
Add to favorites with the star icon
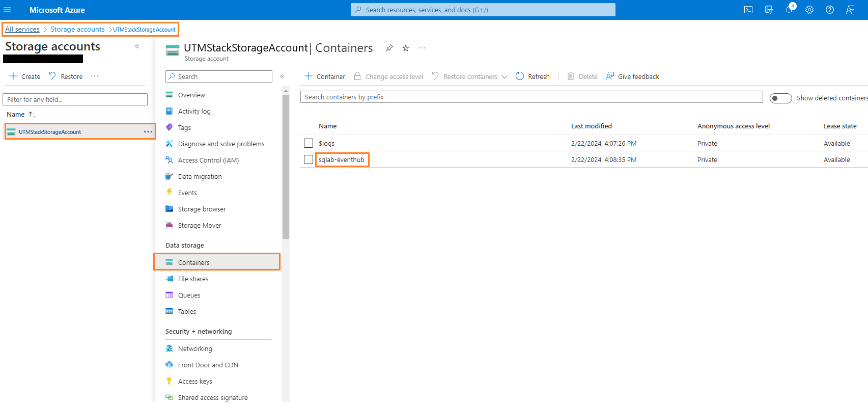coord(406,48)
